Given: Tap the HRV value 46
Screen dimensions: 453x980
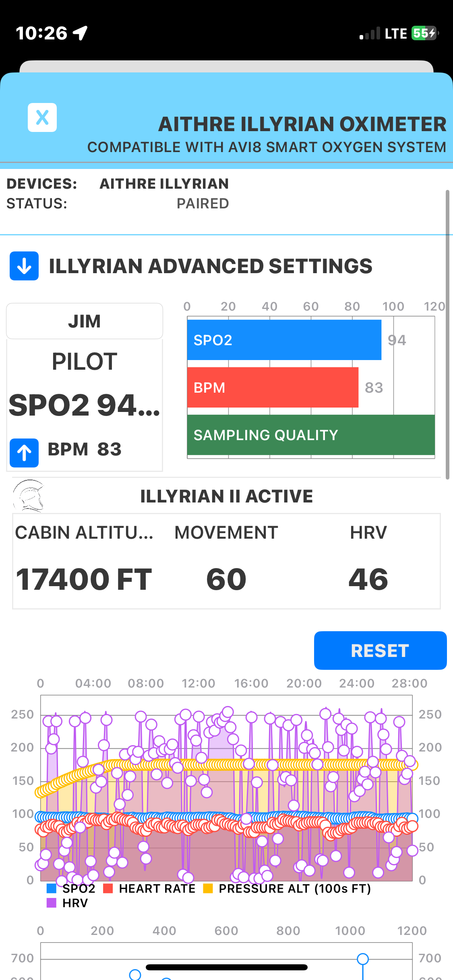Looking at the screenshot, I should (368, 579).
